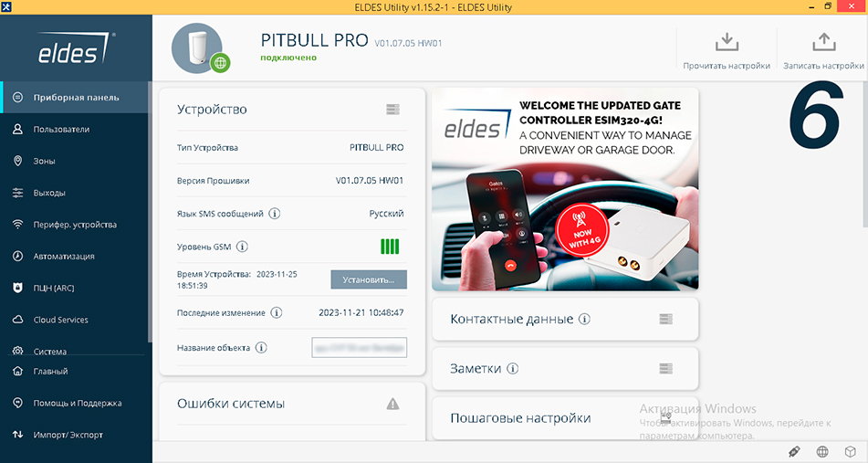Click the green подключено status text
This screenshot has height=463, width=868.
coord(288,58)
